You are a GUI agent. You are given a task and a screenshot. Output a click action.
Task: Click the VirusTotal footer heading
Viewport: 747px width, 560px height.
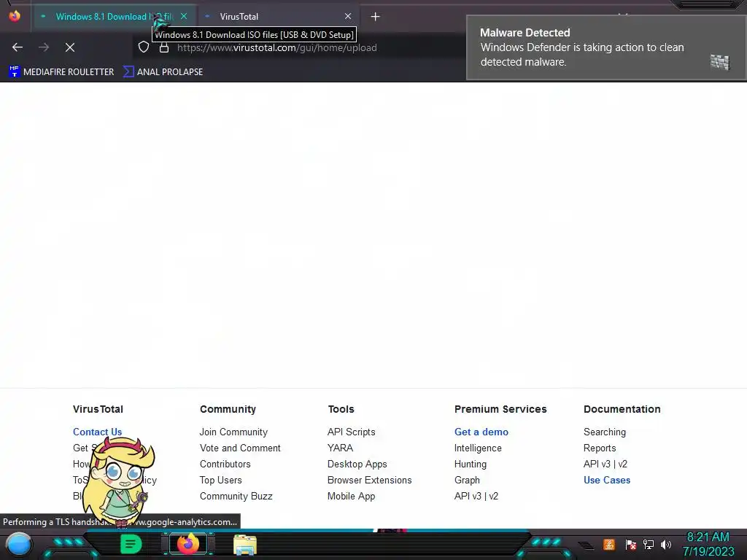pos(98,409)
